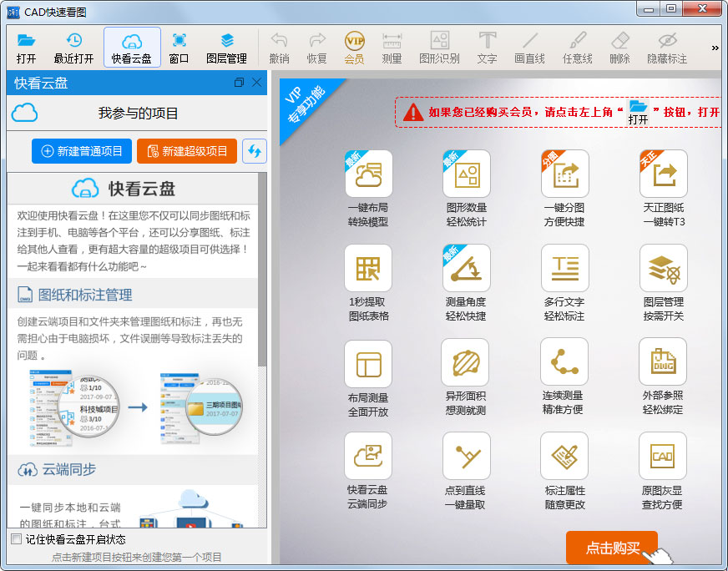Open 点到直线一键量取 feature icon
The height and width of the screenshot is (571, 728).
pos(467,456)
